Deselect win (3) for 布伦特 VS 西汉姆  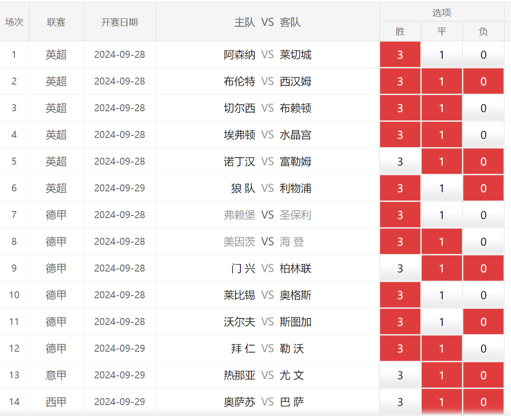coord(400,81)
